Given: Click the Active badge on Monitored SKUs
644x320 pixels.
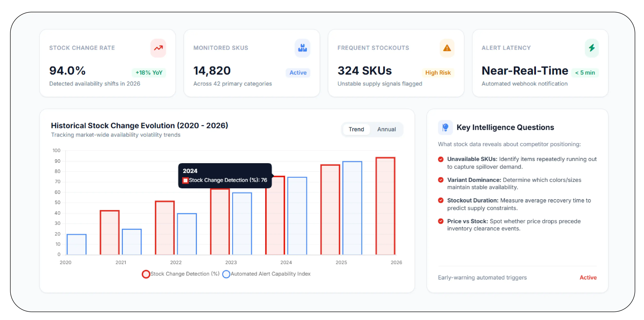Looking at the screenshot, I should coord(298,73).
